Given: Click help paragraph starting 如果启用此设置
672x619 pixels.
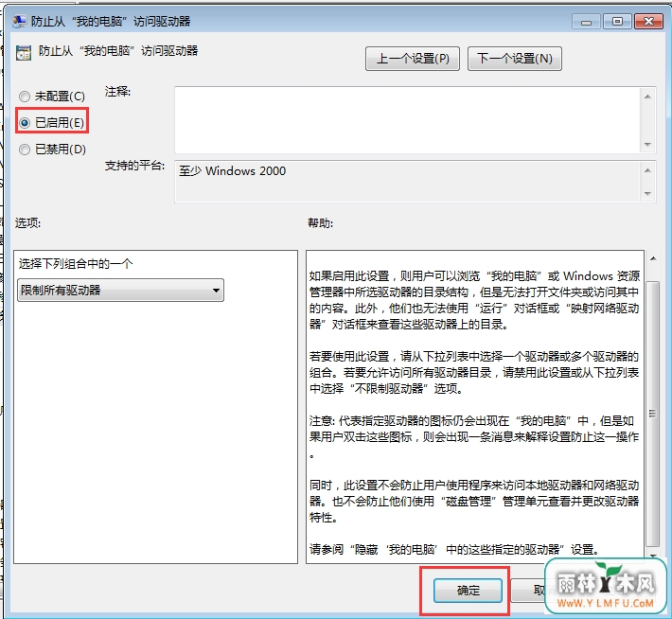Looking at the screenshot, I should click(474, 300).
